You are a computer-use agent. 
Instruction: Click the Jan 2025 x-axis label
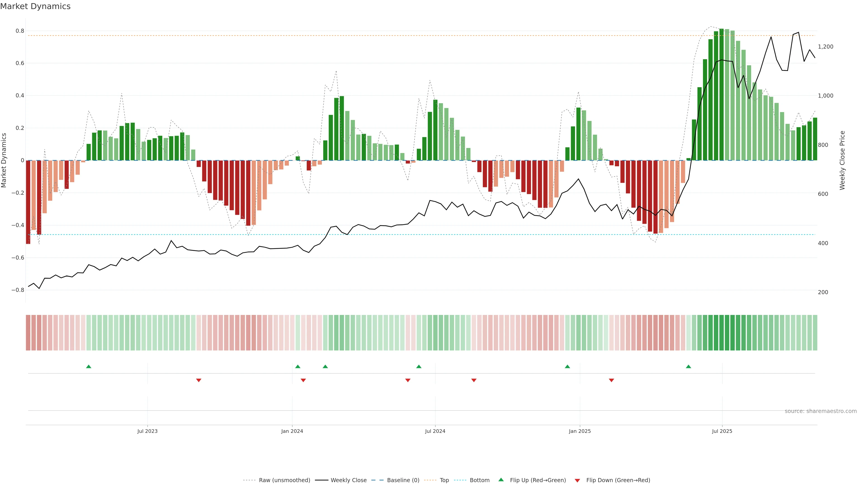coord(580,431)
